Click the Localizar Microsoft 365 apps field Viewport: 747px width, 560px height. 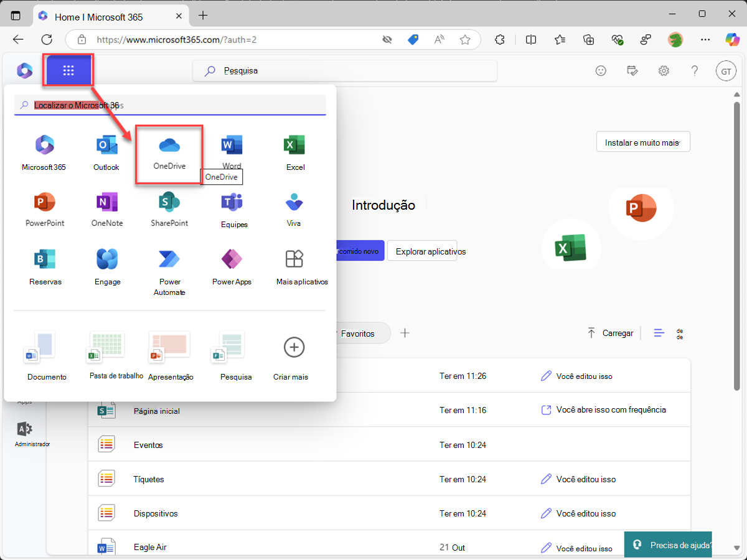click(x=171, y=105)
